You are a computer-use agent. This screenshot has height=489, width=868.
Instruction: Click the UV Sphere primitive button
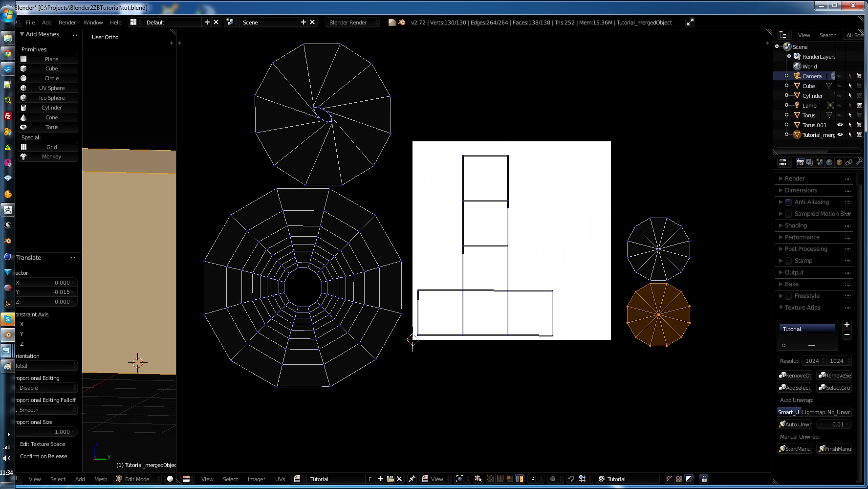pyautogui.click(x=51, y=88)
